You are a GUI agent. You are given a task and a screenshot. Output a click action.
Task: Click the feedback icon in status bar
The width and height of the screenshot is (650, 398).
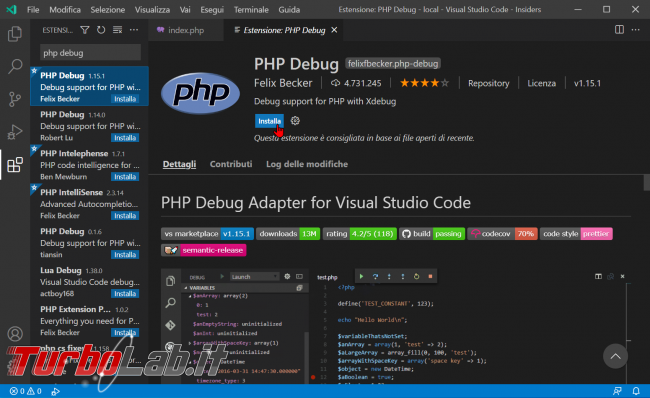617,391
